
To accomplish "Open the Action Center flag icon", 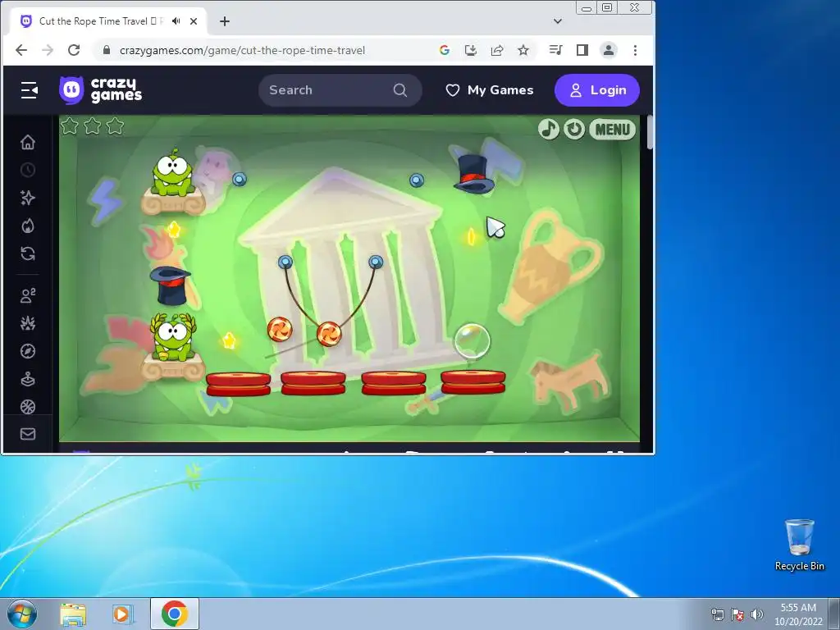I will (737, 614).
